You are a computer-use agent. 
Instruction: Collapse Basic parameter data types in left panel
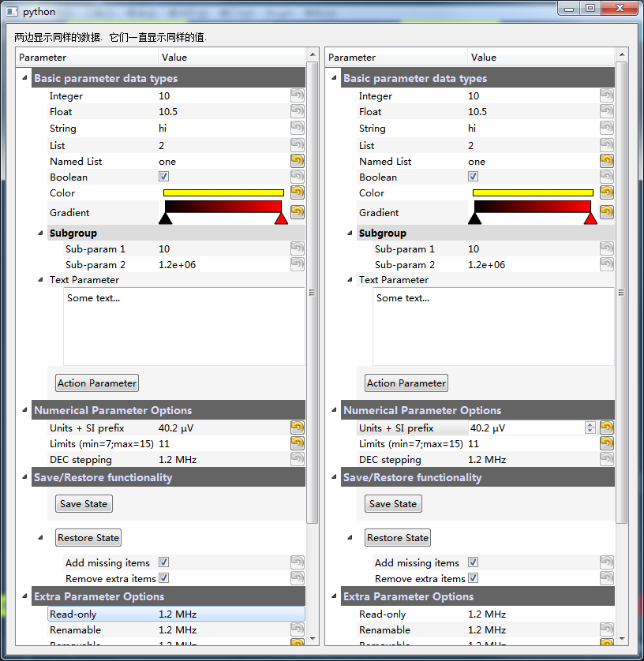point(24,78)
